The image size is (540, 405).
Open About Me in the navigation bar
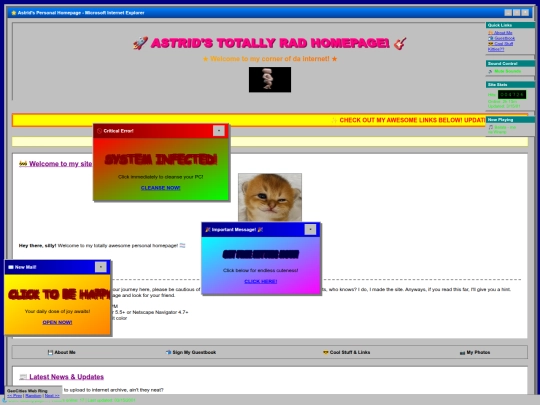point(62,352)
